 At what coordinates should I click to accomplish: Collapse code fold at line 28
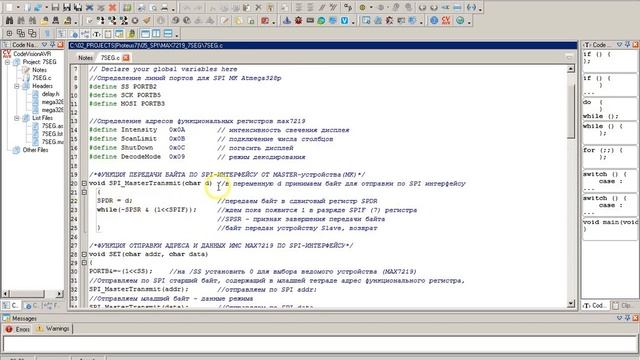pyautogui.click(x=84, y=254)
